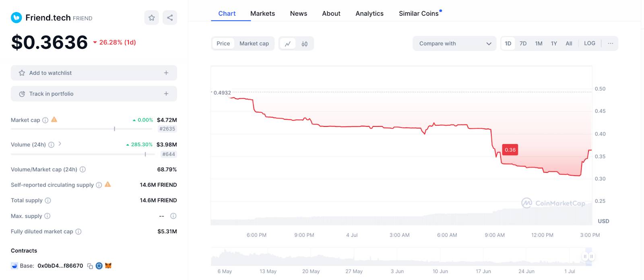Click the market cap rank #2635 badge
This screenshot has height=280, width=644.
(167, 129)
